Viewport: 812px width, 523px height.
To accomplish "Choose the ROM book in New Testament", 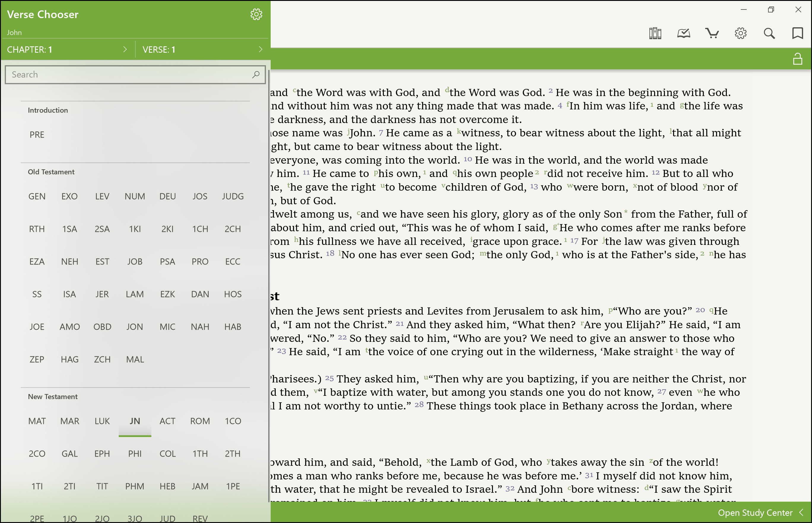I will coord(200,421).
